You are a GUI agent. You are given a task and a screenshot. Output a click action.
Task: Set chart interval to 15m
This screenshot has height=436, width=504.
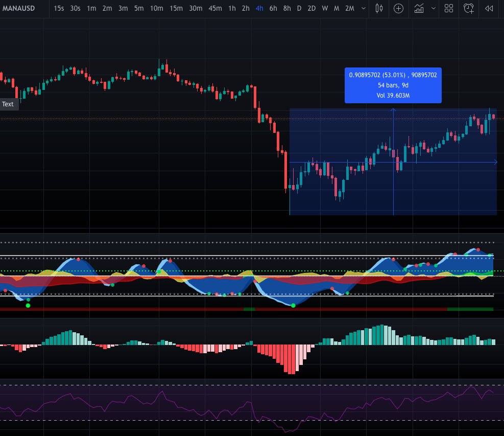point(176,8)
